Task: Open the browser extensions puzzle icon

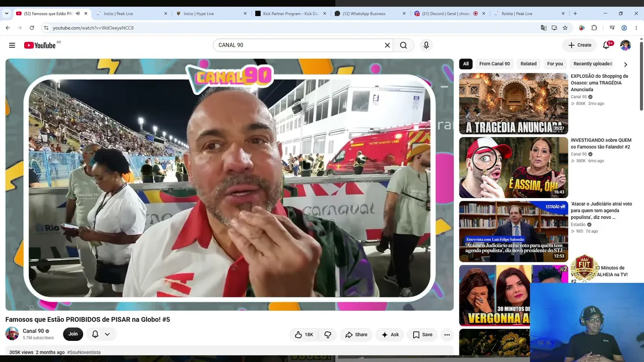Action: (x=594, y=28)
